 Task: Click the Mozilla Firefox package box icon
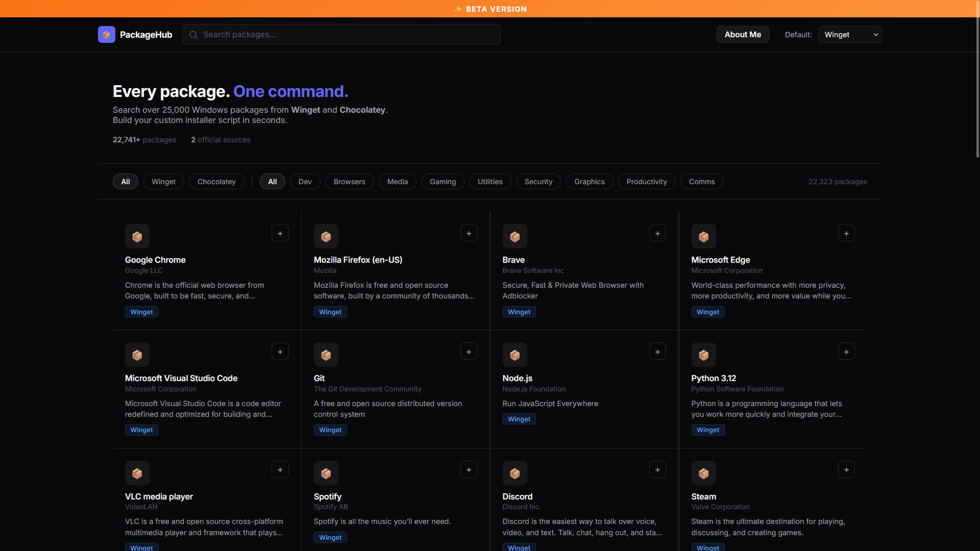[x=326, y=236]
